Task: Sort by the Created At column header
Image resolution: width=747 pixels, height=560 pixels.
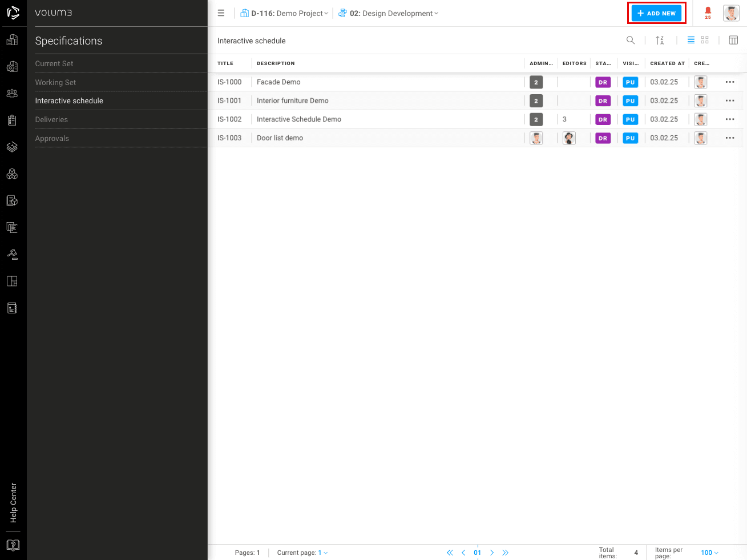Action: pyautogui.click(x=667, y=63)
